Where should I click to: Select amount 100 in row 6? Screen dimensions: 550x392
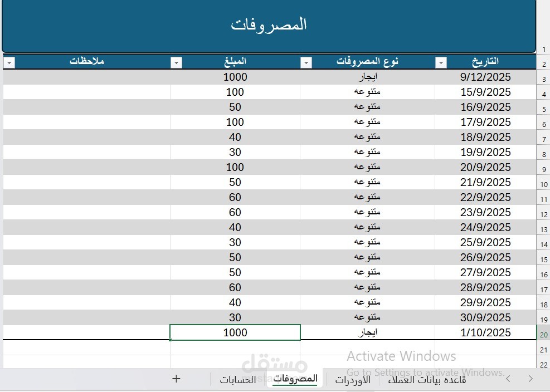click(x=235, y=122)
